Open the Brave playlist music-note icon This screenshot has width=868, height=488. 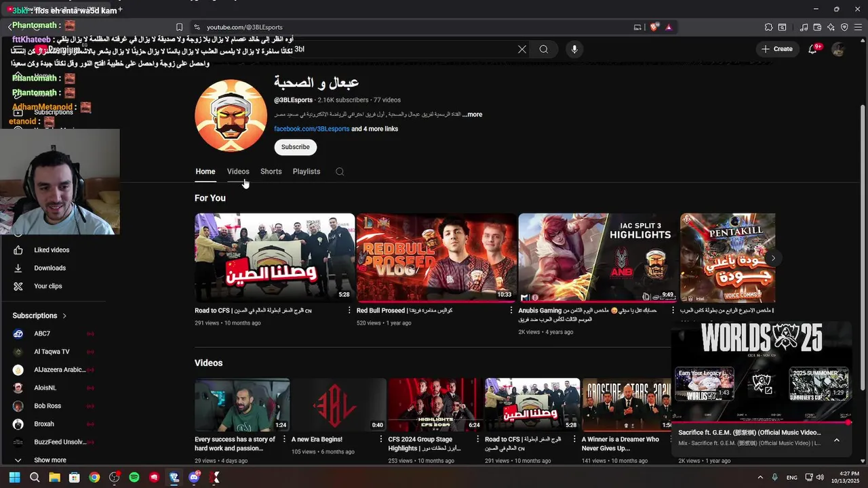(804, 27)
